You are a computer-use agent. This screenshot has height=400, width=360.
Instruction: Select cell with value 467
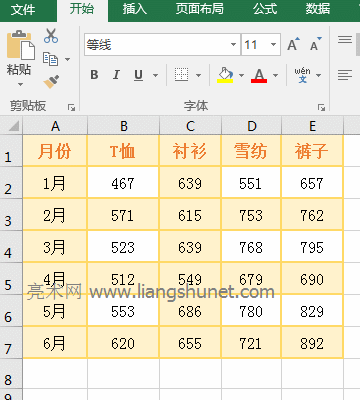pyautogui.click(x=124, y=183)
